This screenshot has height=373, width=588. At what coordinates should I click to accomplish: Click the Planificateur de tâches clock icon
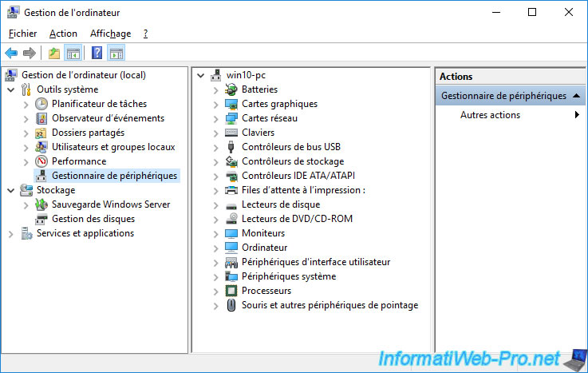click(41, 104)
